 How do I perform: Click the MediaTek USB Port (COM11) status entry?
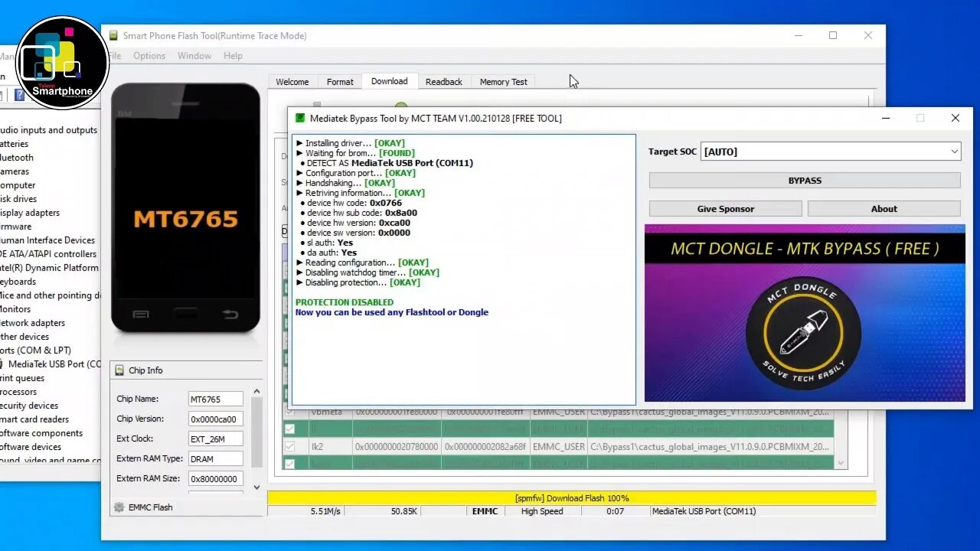pyautogui.click(x=704, y=511)
